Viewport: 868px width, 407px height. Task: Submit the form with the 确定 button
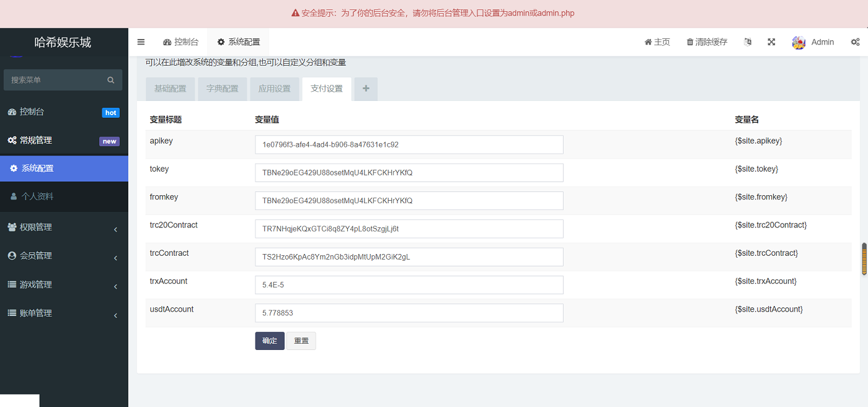[269, 340]
